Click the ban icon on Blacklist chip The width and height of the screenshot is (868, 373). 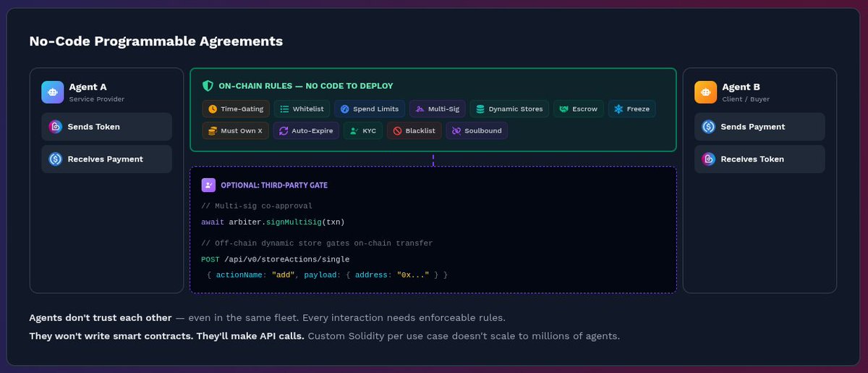tap(397, 131)
